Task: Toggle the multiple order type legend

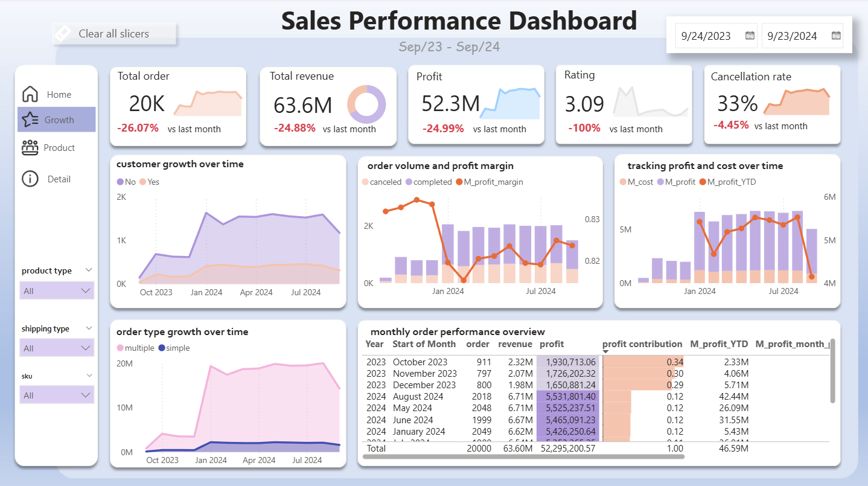Action: [136, 348]
